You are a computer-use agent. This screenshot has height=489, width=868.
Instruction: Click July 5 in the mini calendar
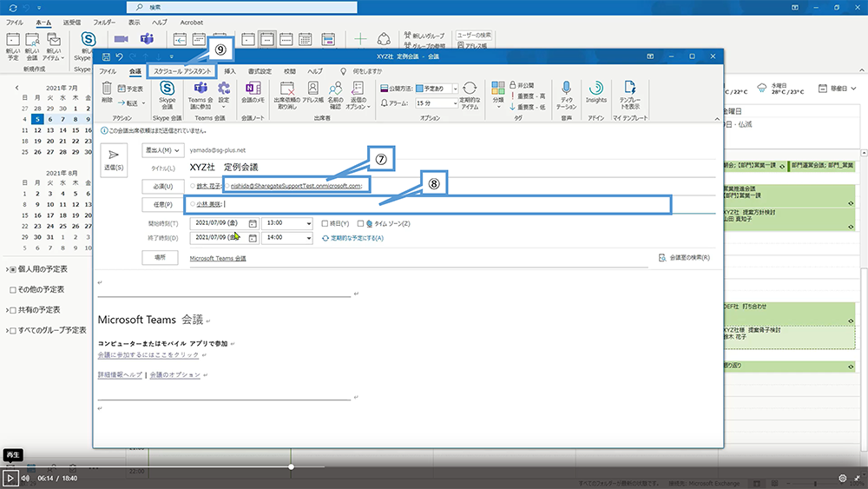(x=37, y=119)
